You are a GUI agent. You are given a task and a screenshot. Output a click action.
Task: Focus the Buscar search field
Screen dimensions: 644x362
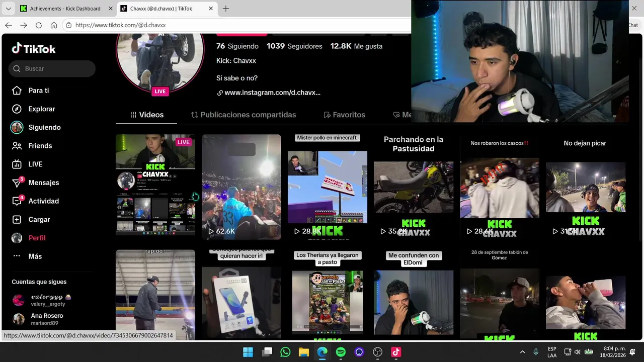click(52, 69)
